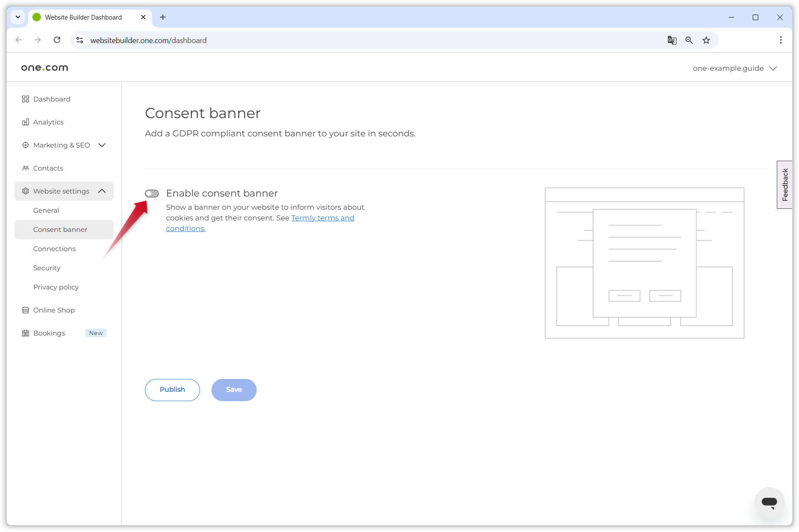Bookmark the page with the star icon
The width and height of the screenshot is (799, 532).
pyautogui.click(x=706, y=40)
